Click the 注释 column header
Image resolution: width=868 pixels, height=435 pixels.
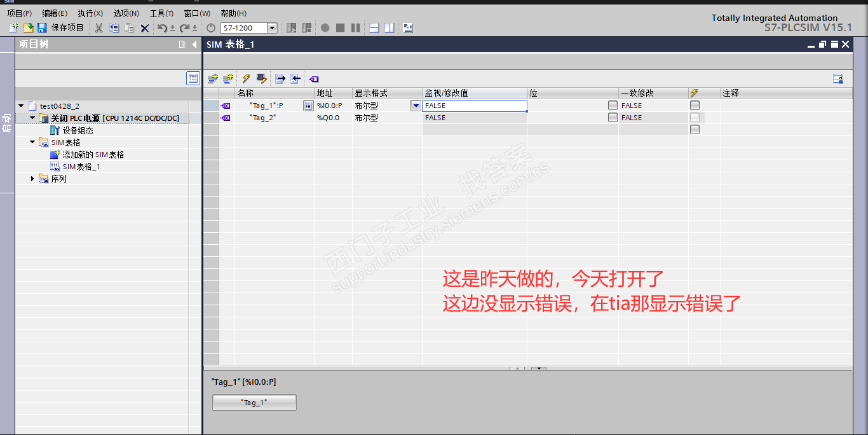[x=786, y=93]
